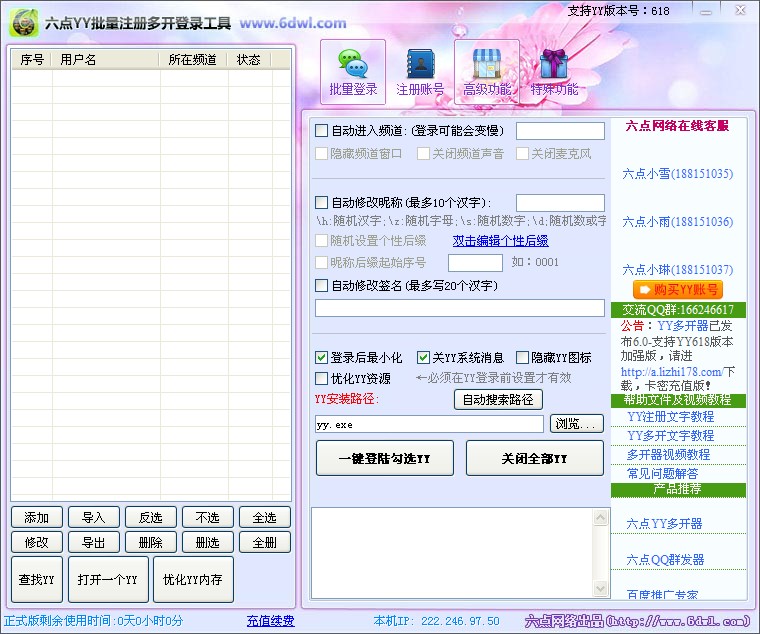The width and height of the screenshot is (760, 634).
Task: Close the YY tool window
Action: point(740,10)
